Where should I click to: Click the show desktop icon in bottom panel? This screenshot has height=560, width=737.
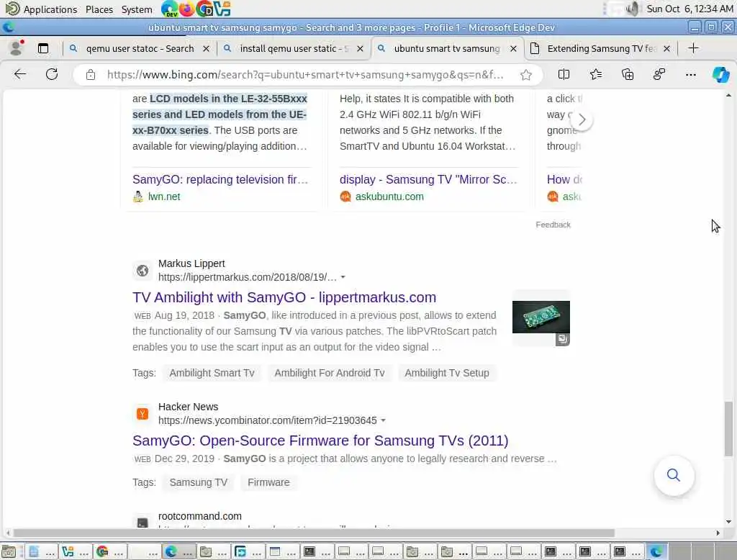9,551
